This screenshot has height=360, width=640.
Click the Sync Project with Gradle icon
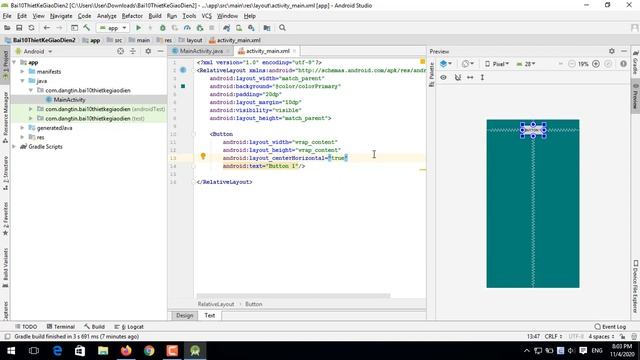pyautogui.click(x=227, y=28)
